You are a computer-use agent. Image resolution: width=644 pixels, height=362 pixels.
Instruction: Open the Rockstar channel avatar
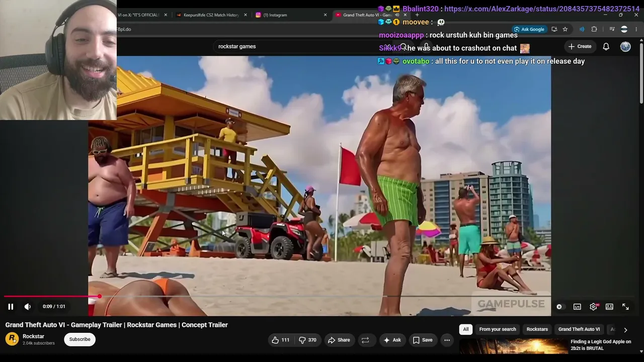[12, 339]
